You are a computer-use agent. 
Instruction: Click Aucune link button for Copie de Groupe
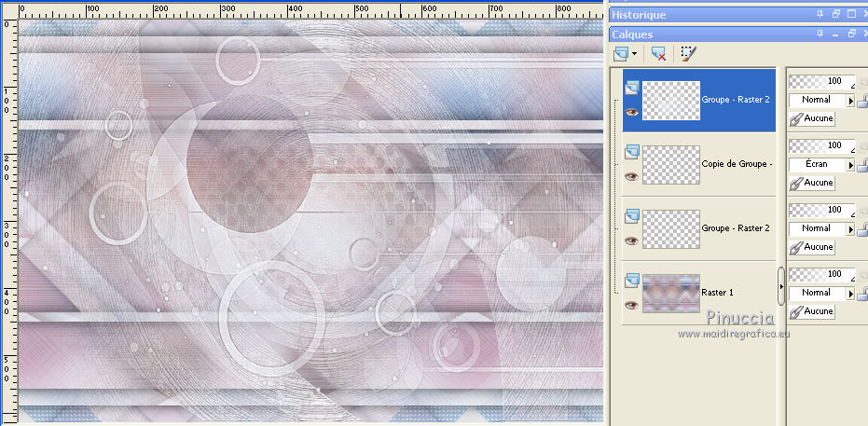[811, 183]
